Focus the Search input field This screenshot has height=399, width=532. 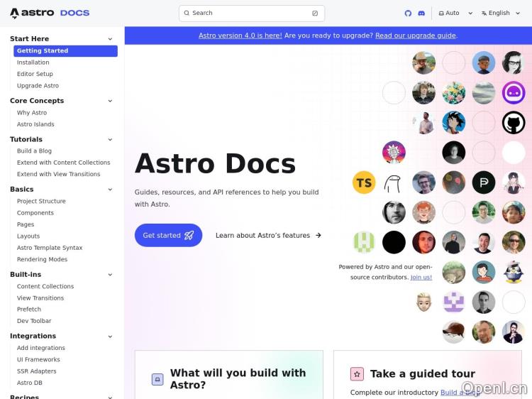[x=251, y=13]
